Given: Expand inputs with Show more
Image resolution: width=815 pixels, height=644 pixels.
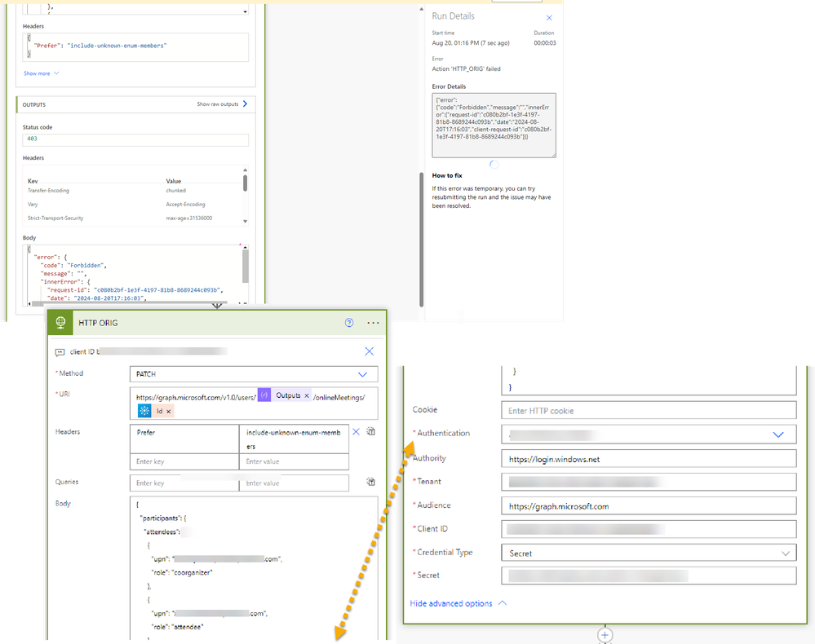Looking at the screenshot, I should [41, 73].
